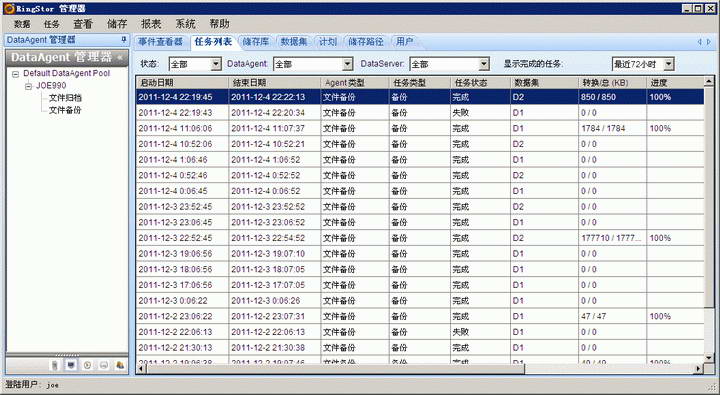Switch to the 储存库 tab
The width and height of the screenshot is (720, 395).
pyautogui.click(x=256, y=42)
